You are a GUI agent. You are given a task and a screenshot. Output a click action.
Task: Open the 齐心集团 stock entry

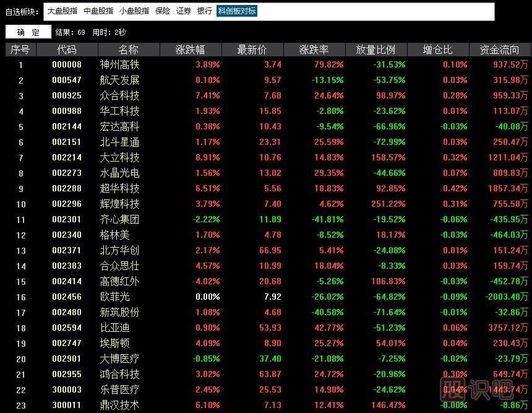[119, 219]
